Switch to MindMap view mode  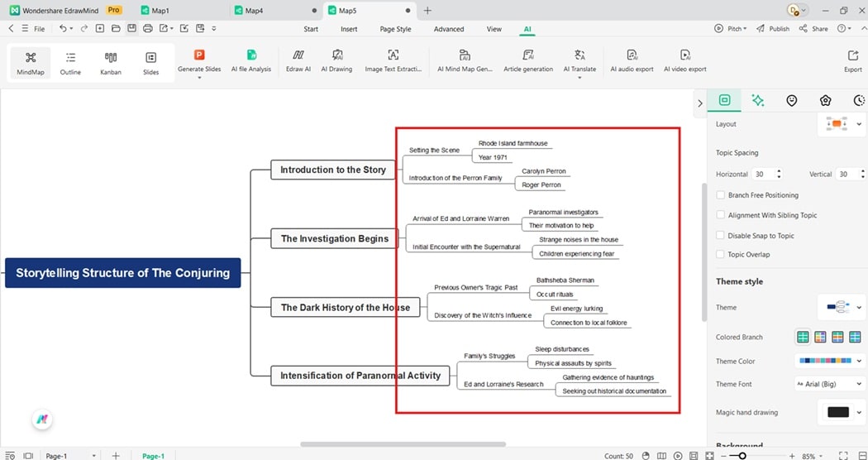31,63
